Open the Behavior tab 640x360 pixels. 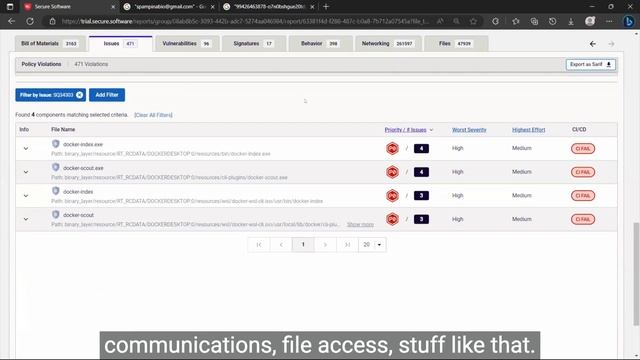click(320, 44)
